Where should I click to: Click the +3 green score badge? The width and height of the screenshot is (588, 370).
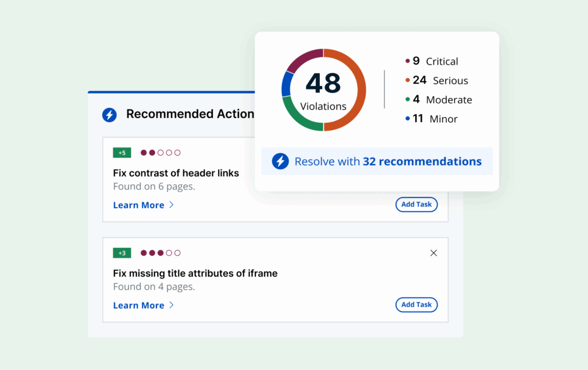(122, 253)
